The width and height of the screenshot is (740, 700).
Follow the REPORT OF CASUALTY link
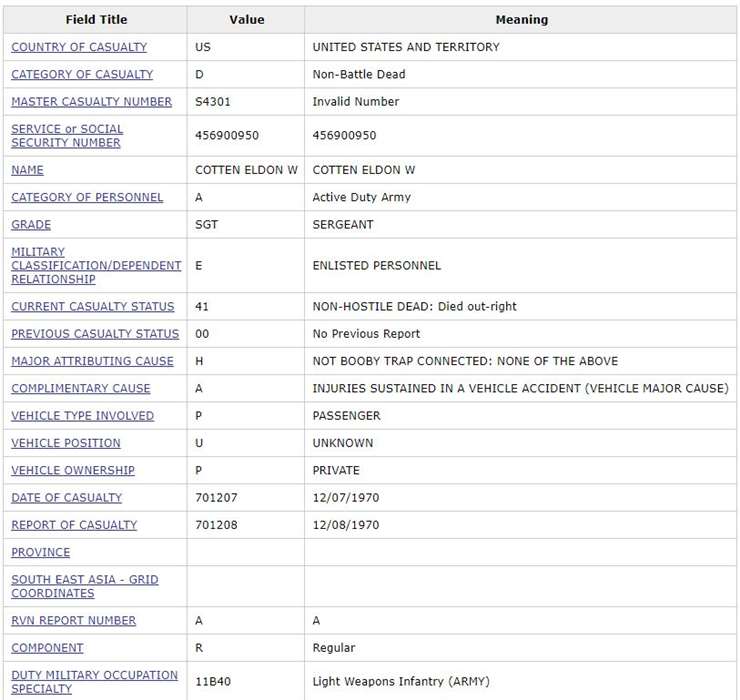point(74,525)
